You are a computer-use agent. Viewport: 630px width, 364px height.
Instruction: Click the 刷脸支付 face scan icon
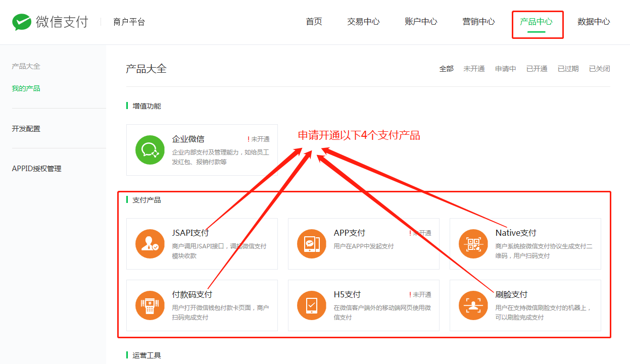(x=473, y=305)
